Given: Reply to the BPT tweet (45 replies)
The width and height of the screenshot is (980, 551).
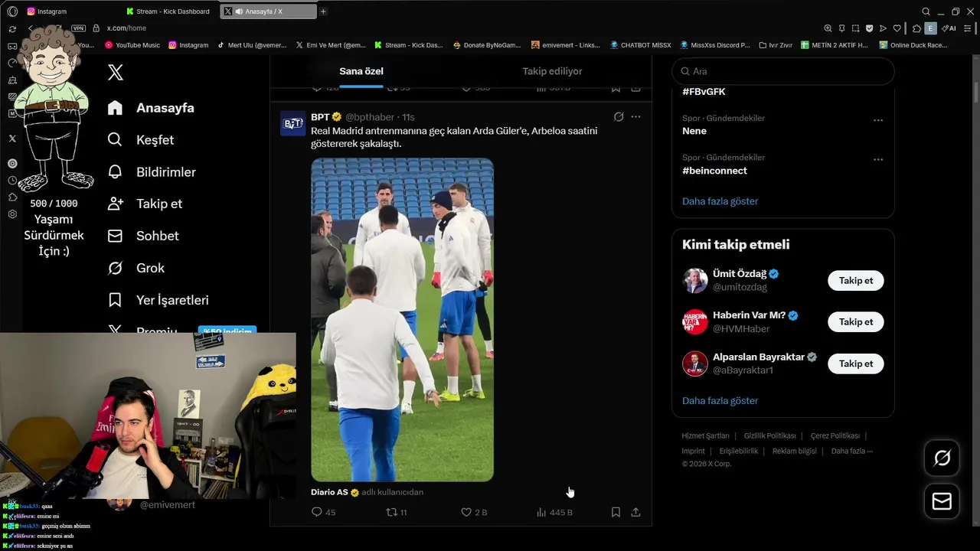Looking at the screenshot, I should coord(323,512).
